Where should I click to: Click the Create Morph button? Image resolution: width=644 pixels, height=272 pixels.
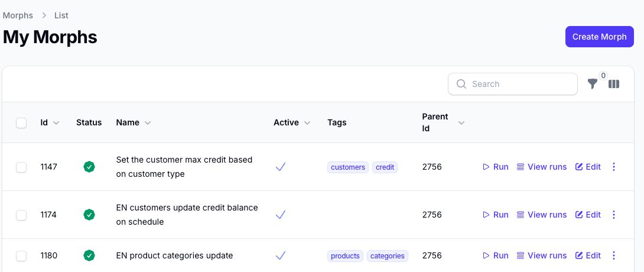[600, 37]
